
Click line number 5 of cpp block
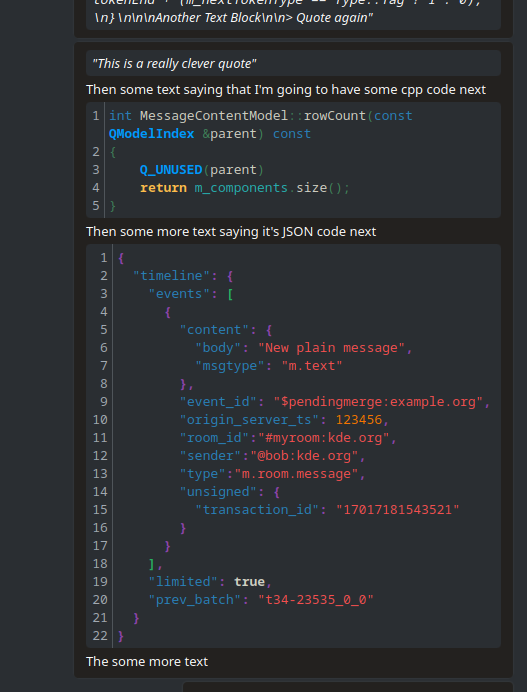coord(96,206)
